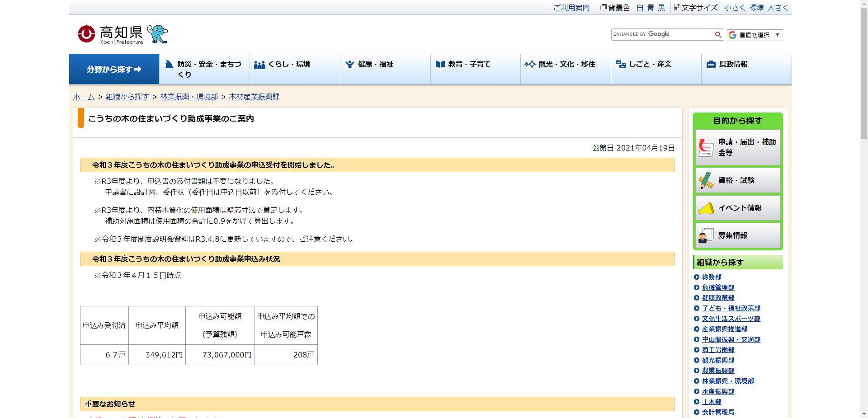Select 資格・試験 in the sidebar
The width and height of the screenshot is (868, 418).
tap(737, 180)
